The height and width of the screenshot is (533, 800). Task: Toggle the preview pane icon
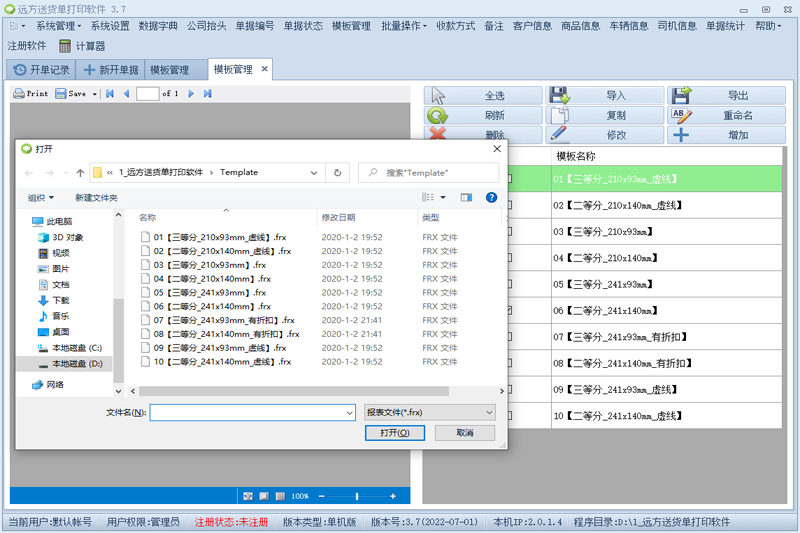[x=466, y=198]
